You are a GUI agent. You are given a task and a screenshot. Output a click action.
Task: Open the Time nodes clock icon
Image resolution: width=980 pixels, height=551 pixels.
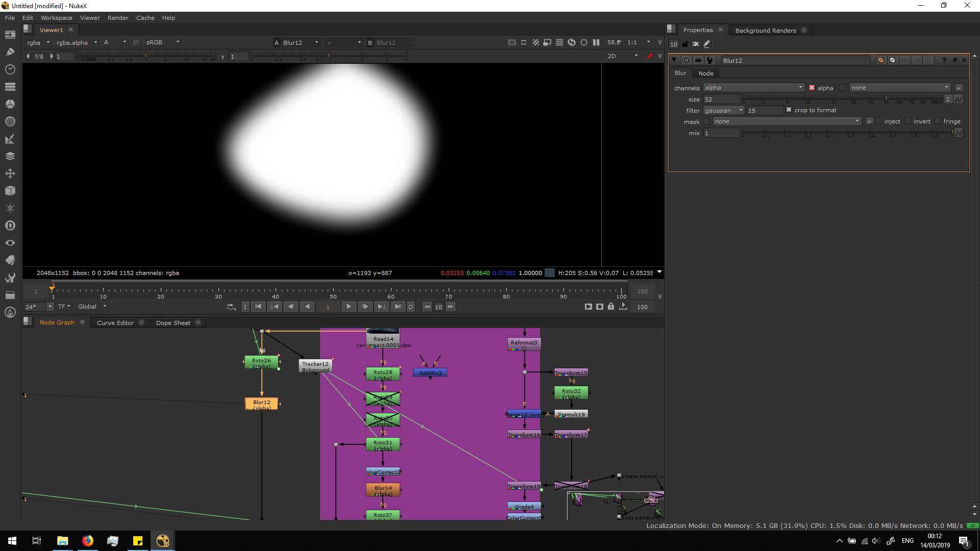coord(10,69)
